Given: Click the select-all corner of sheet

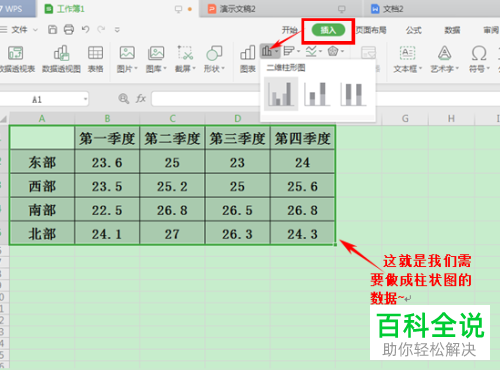Looking at the screenshot, I should pyautogui.click(x=4, y=118).
